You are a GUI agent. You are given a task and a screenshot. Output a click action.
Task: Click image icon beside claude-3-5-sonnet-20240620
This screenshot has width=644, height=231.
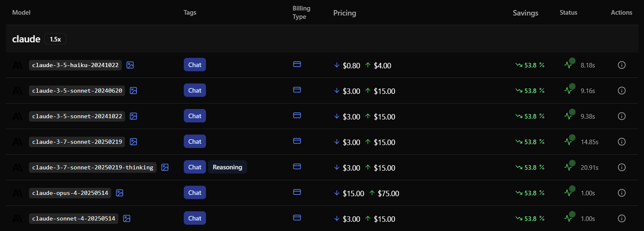tap(133, 91)
